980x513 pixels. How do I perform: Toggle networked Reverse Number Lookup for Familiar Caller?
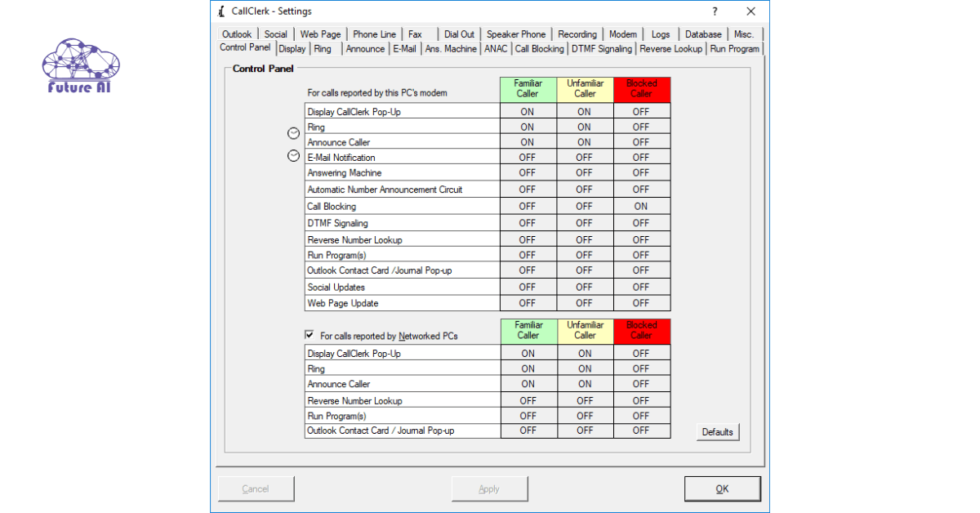528,400
